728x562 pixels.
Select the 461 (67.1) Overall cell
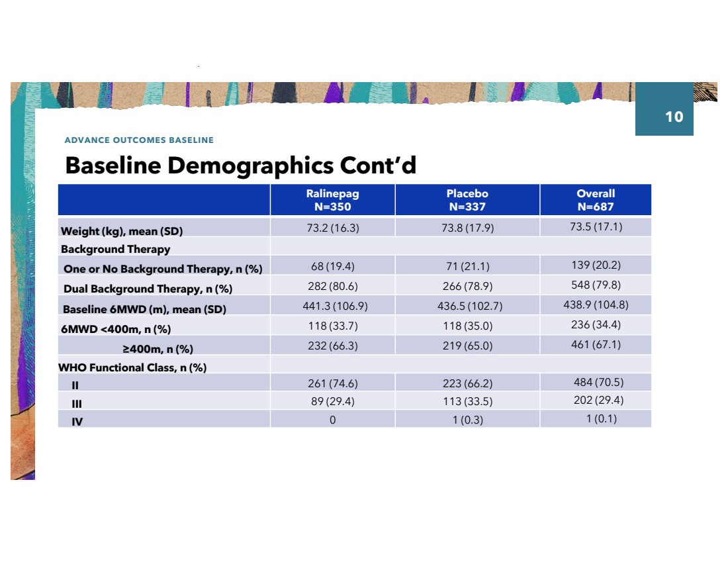[x=595, y=345]
